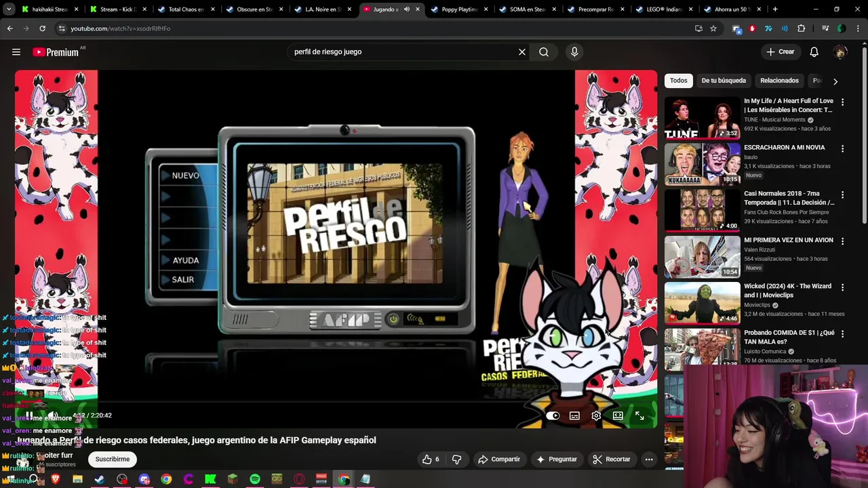Toggle subtitles in video player
Viewport: 868px width, 488px height.
(574, 415)
